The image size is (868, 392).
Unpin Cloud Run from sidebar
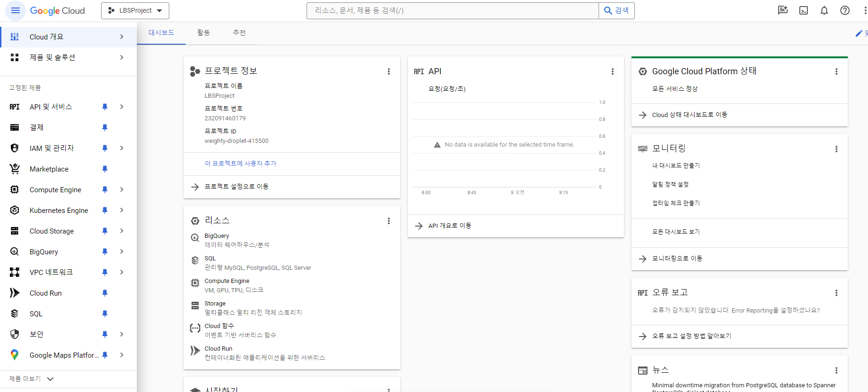(105, 293)
